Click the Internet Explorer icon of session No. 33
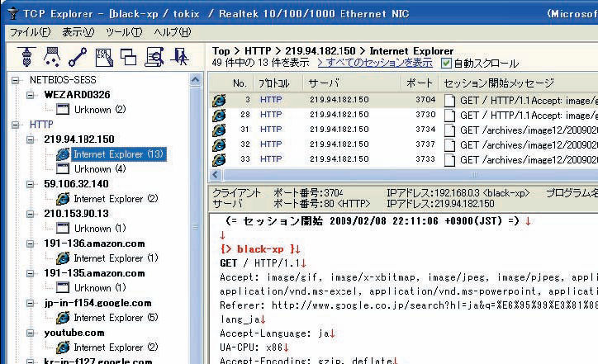Image resolution: width=598 pixels, height=364 pixels. (219, 159)
